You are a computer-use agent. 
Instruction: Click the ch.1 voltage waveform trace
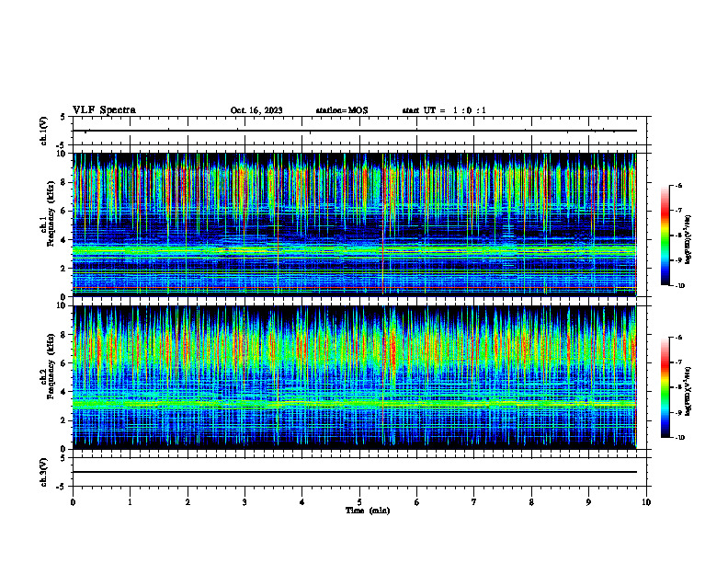coord(354,131)
